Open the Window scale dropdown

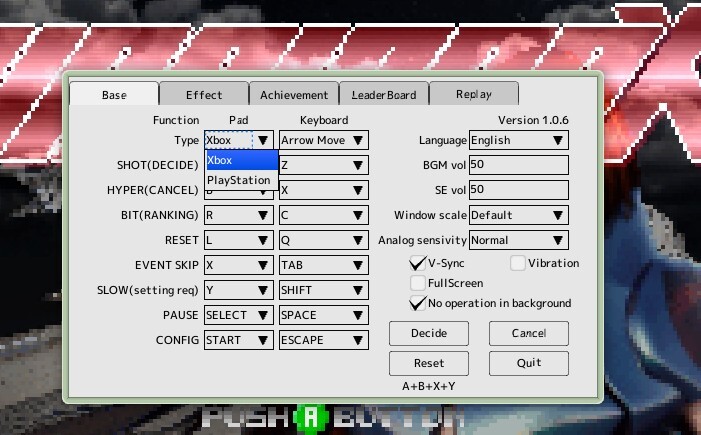click(519, 215)
